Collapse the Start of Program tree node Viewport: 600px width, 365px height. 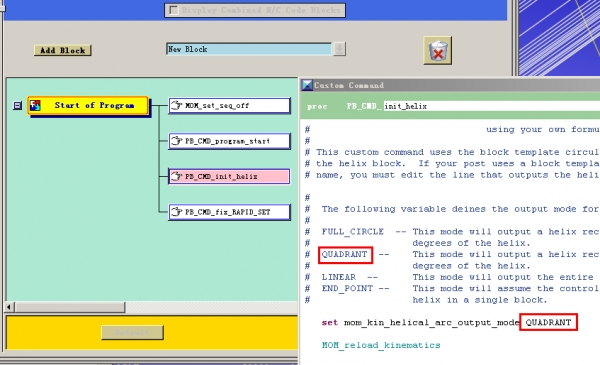17,105
